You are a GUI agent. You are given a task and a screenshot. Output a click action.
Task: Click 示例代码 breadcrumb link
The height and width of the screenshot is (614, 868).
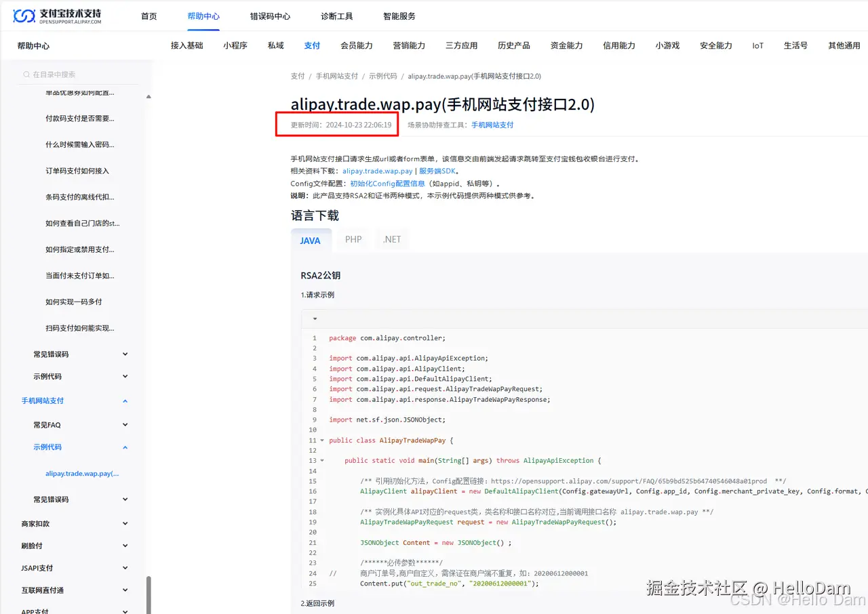click(x=383, y=76)
